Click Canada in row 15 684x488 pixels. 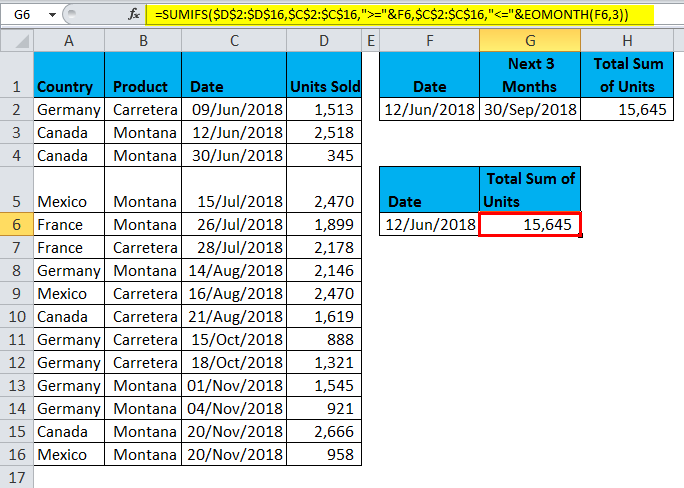[69, 431]
